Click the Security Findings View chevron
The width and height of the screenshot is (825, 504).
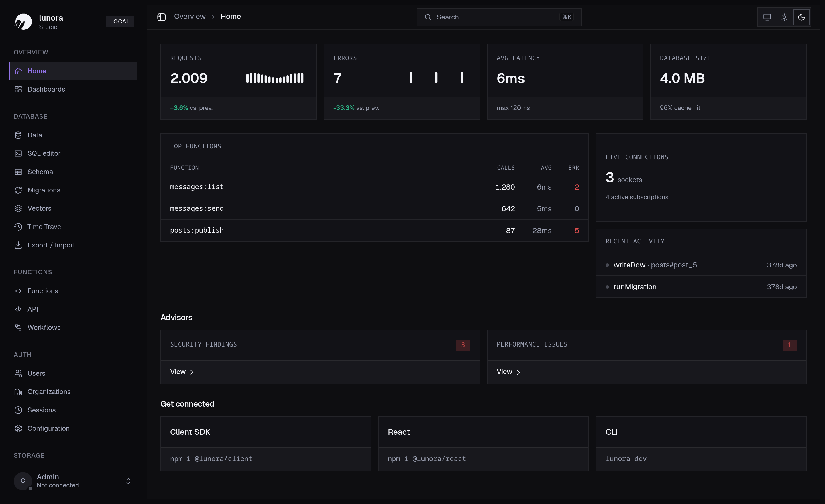pos(192,372)
